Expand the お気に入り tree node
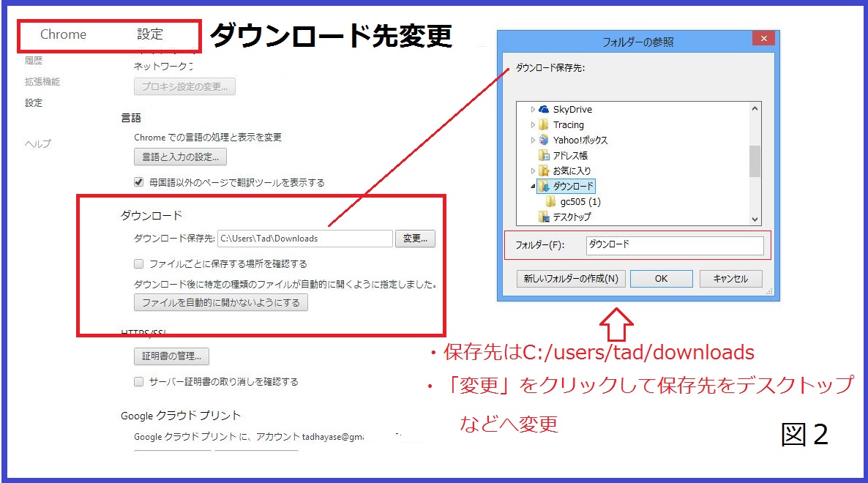 tap(533, 171)
